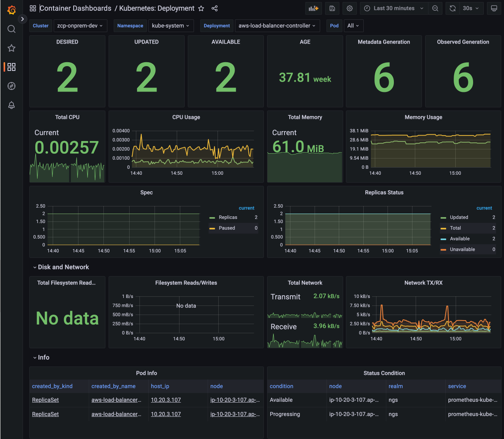Click the orange Unavailable legend color swatch
The height and width of the screenshot is (439, 504).
(x=443, y=250)
